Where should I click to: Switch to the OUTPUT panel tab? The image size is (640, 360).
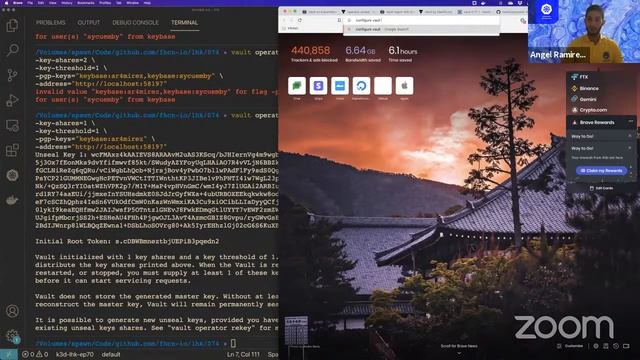[x=89, y=22]
